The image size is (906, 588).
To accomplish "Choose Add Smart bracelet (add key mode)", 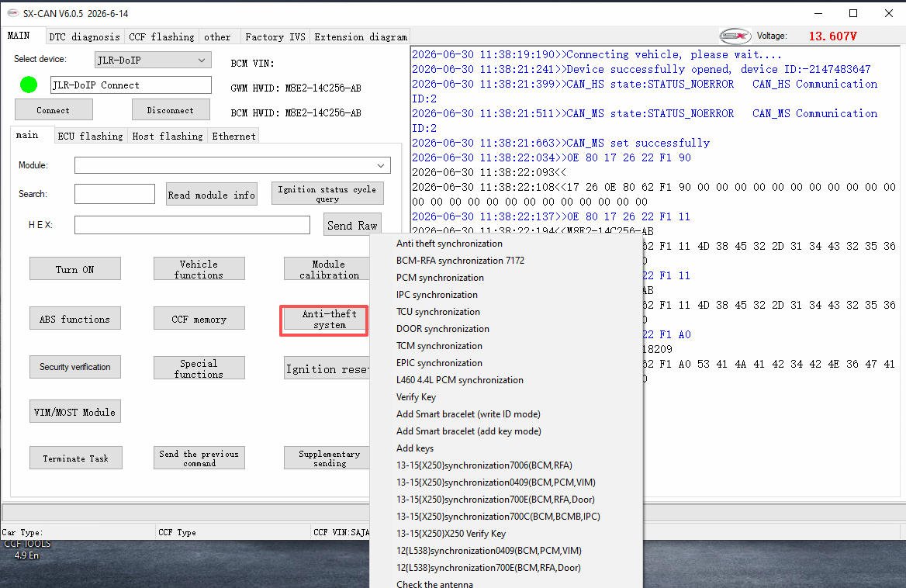I will coord(507,431).
